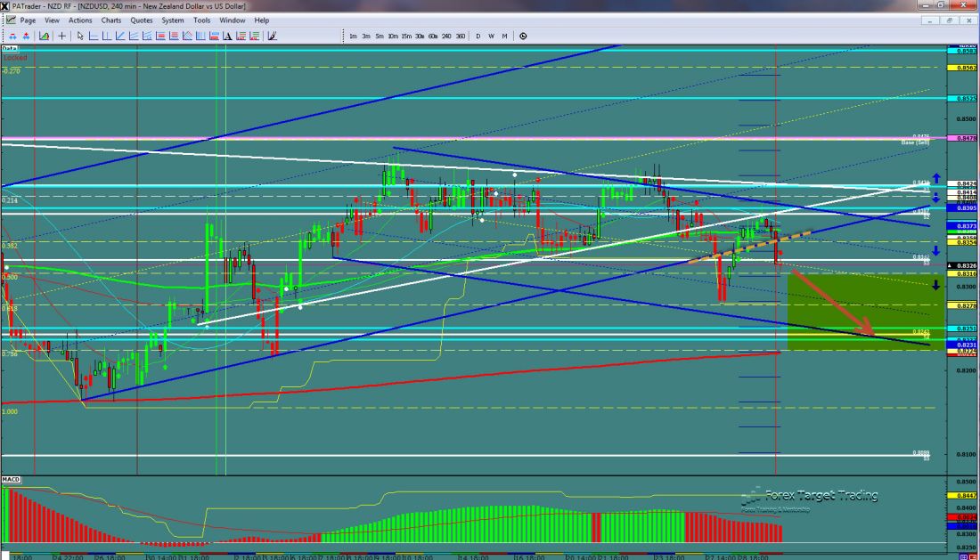The height and width of the screenshot is (560, 980).
Task: Activate the crosshair cursor tool
Action: (61, 37)
